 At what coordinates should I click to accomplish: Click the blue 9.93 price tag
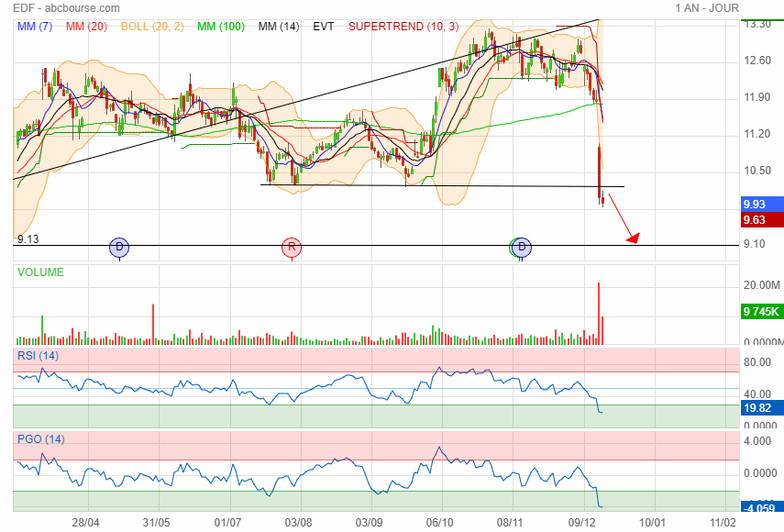760,204
